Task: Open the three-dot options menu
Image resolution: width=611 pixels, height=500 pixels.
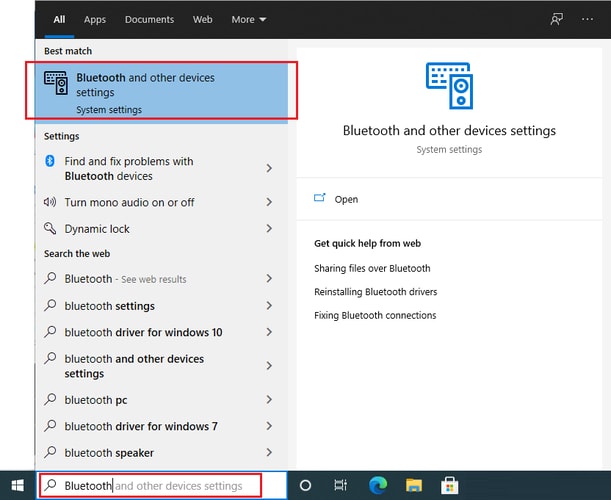Action: pos(587,19)
